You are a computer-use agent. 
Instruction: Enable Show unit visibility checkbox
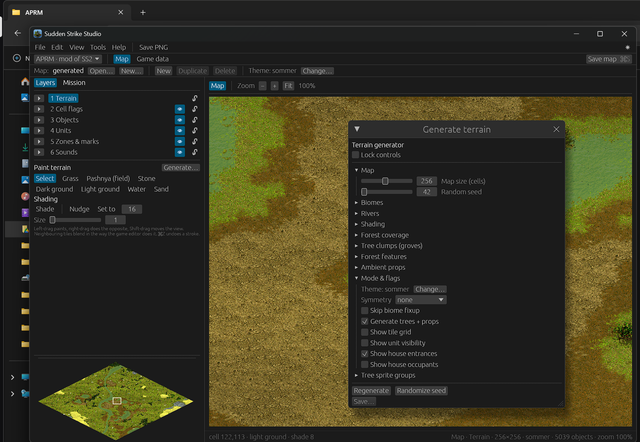click(x=364, y=343)
